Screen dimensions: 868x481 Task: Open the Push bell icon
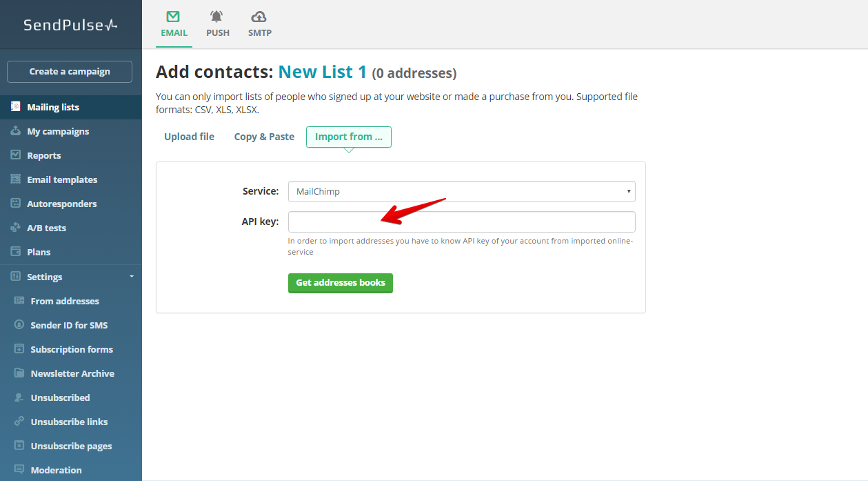(217, 17)
